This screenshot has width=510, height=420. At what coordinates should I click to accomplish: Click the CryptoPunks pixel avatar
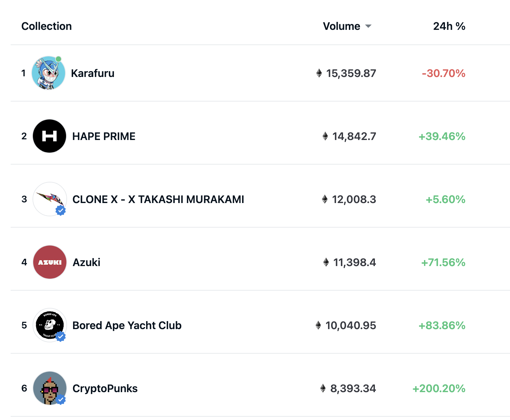(50, 388)
